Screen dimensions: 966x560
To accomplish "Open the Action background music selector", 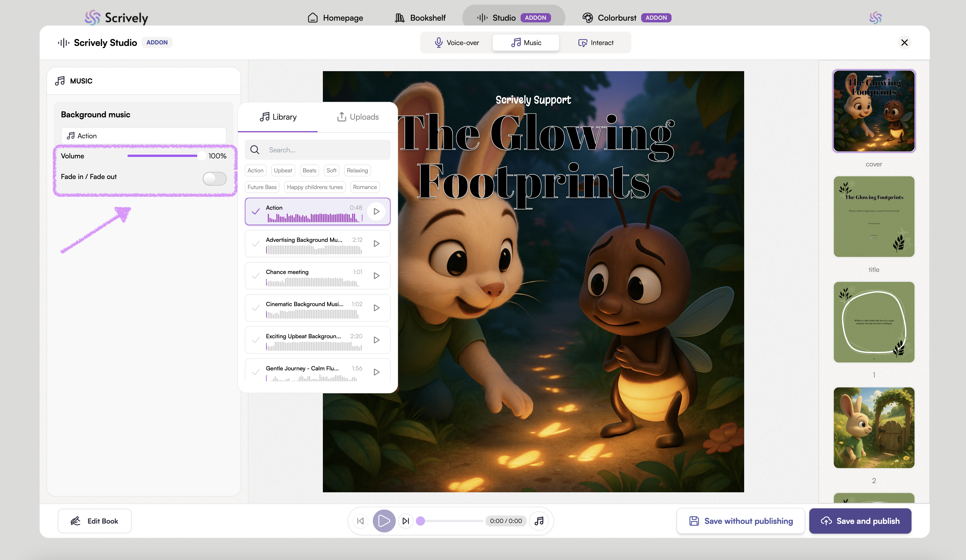I will pos(143,136).
